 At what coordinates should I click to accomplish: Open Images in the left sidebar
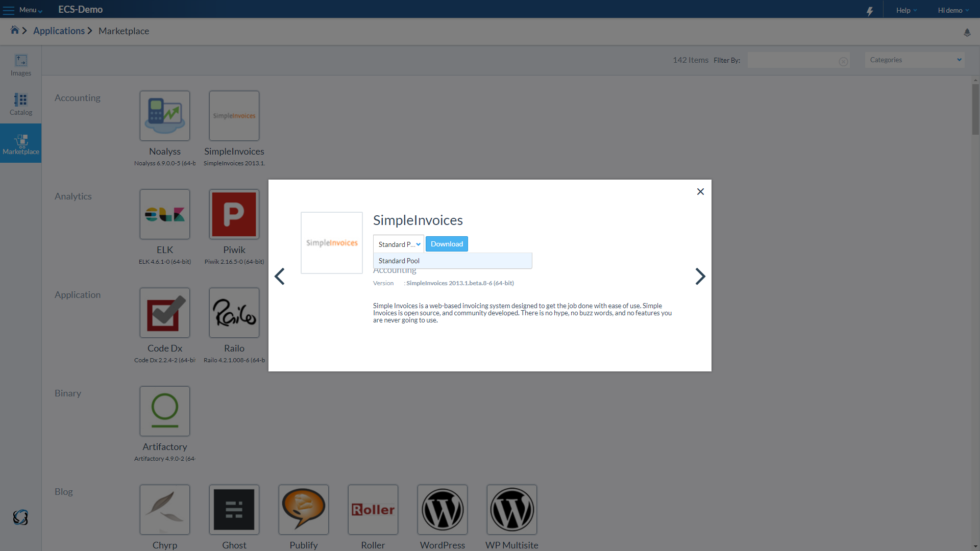tap(21, 65)
